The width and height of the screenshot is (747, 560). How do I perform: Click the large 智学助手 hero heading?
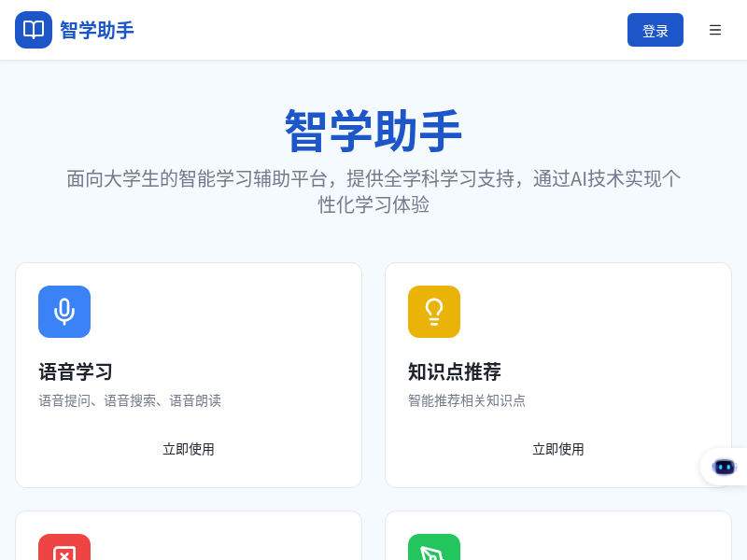373,132
